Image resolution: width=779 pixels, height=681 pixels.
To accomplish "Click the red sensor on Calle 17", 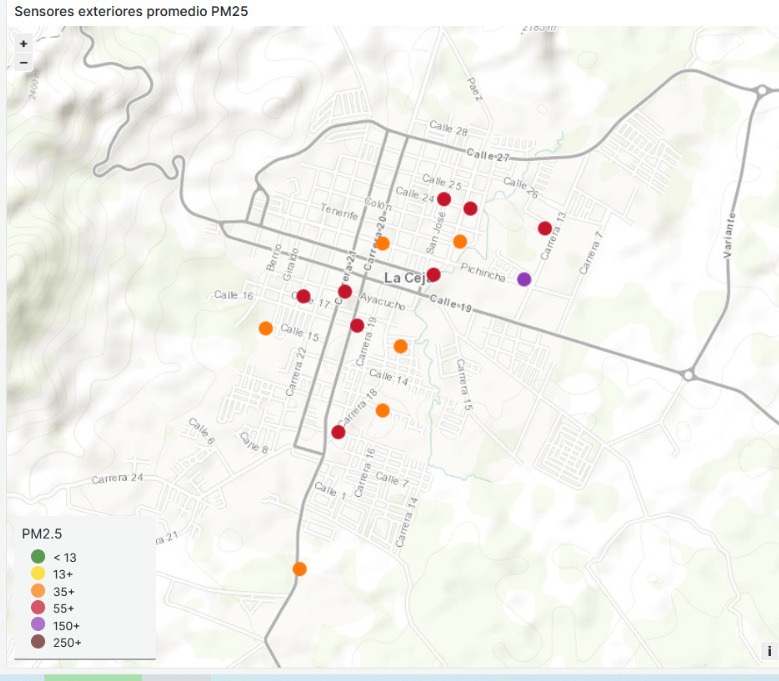I will 304,296.
